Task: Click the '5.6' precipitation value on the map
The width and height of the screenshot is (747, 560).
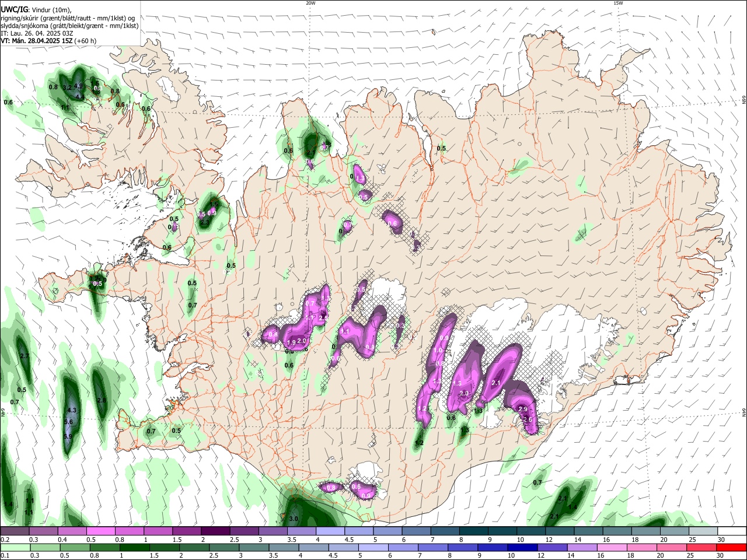Action: point(68,422)
